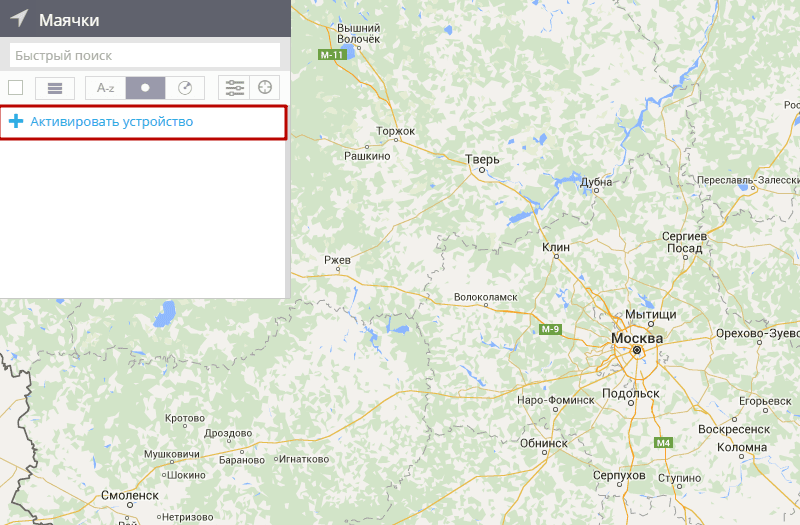The width and height of the screenshot is (800, 525).
Task: Click the Дубна town label
Action: point(596,182)
